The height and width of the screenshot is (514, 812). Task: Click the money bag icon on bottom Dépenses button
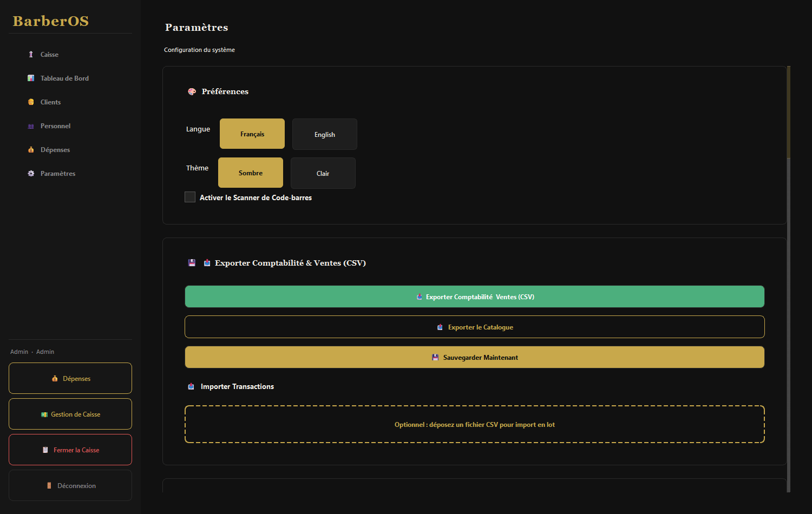55,379
